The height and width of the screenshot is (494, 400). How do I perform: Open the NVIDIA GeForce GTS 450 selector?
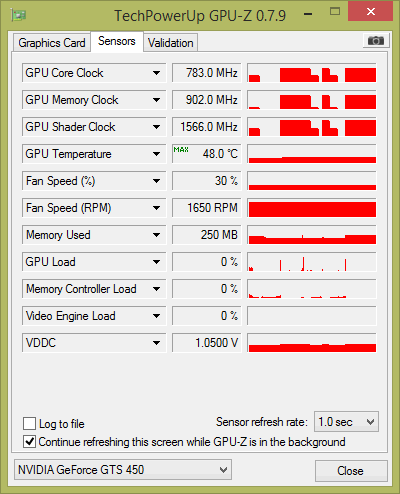(x=123, y=470)
